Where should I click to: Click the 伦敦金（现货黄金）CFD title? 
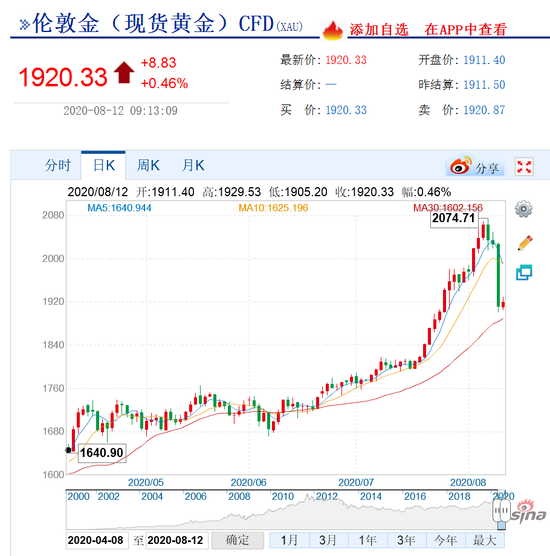pyautogui.click(x=153, y=24)
